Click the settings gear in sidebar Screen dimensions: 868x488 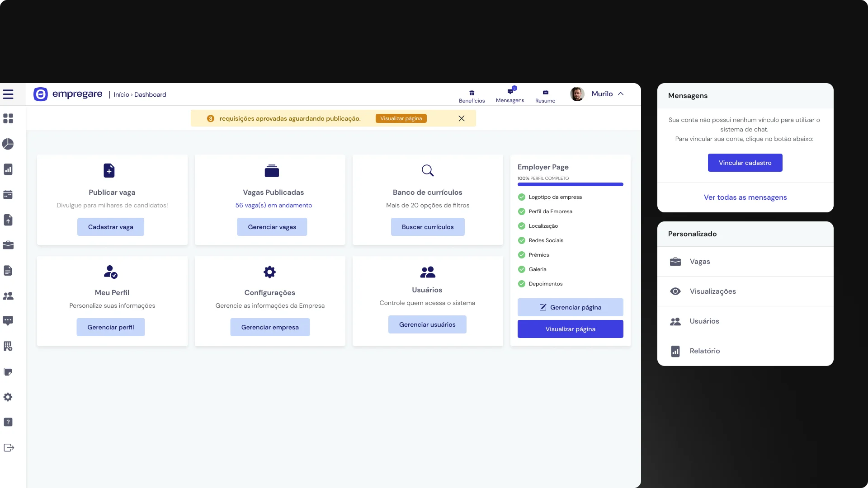[x=8, y=397]
